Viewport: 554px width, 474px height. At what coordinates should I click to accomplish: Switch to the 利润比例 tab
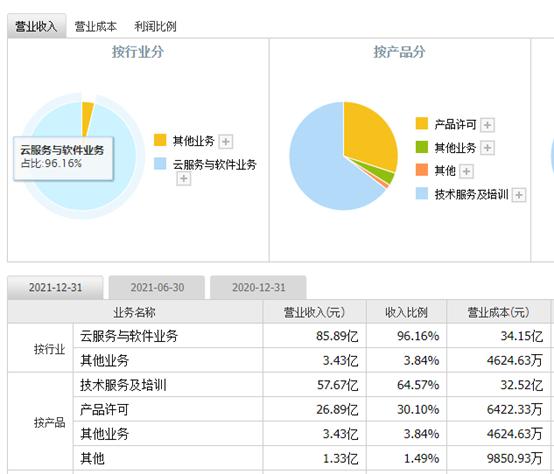pos(155,26)
